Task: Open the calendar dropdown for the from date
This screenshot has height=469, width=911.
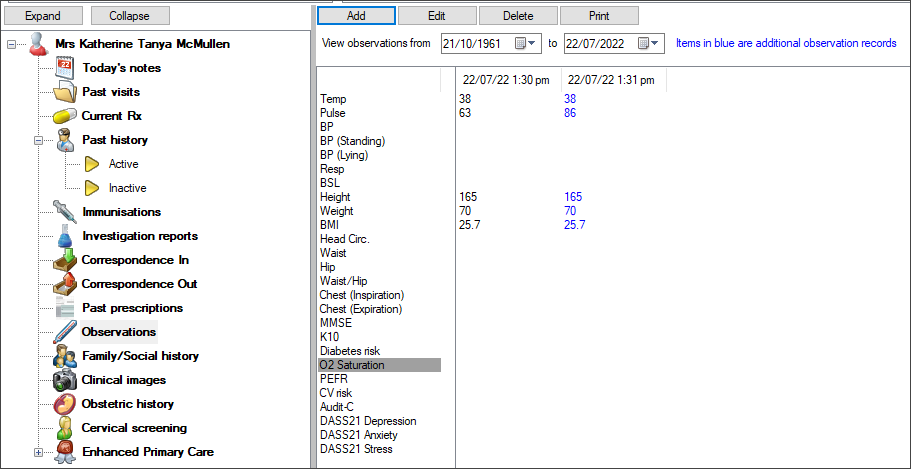Action: tap(525, 44)
